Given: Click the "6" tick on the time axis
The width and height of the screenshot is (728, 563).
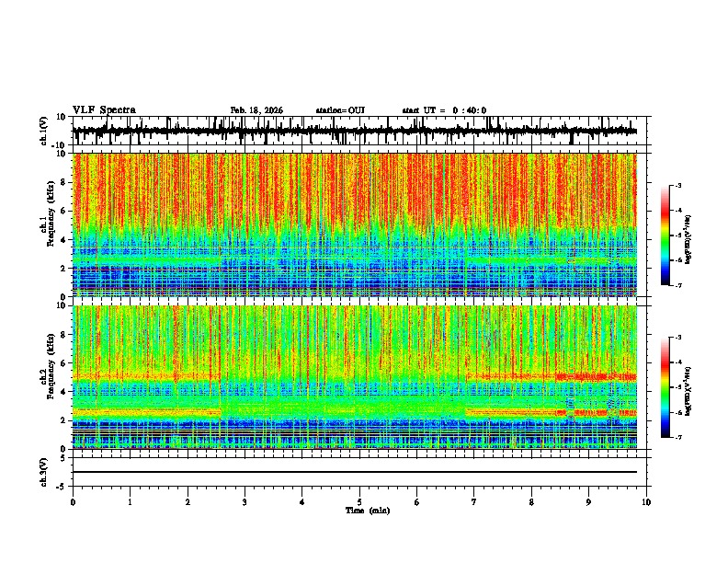Looking at the screenshot, I should (x=417, y=502).
